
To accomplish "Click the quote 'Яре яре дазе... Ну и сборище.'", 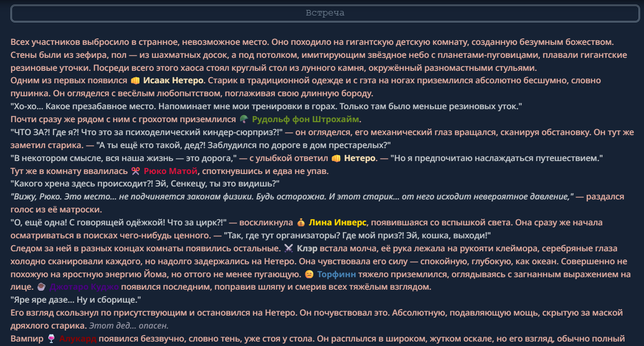I will click(x=76, y=300).
